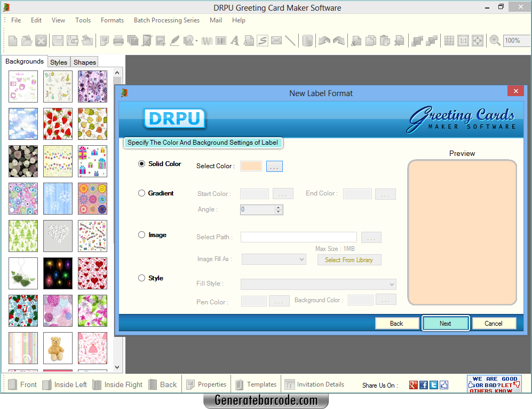The image size is (532, 409).
Task: Open the Formats menu
Action: [x=112, y=20]
